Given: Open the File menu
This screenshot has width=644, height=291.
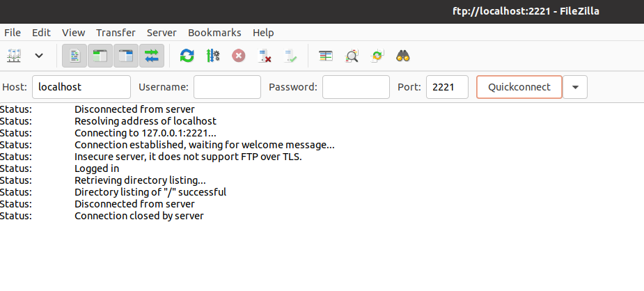Looking at the screenshot, I should pyautogui.click(x=13, y=33).
